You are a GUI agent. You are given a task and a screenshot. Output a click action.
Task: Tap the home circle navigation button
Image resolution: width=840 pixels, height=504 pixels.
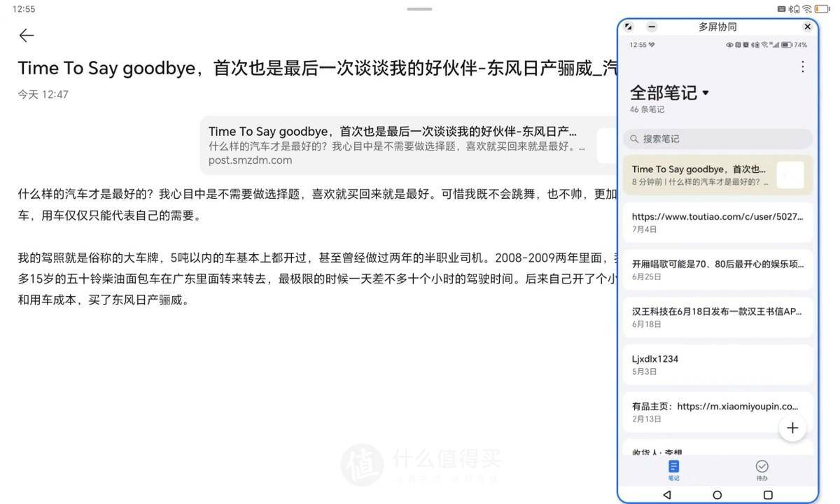pyautogui.click(x=717, y=494)
